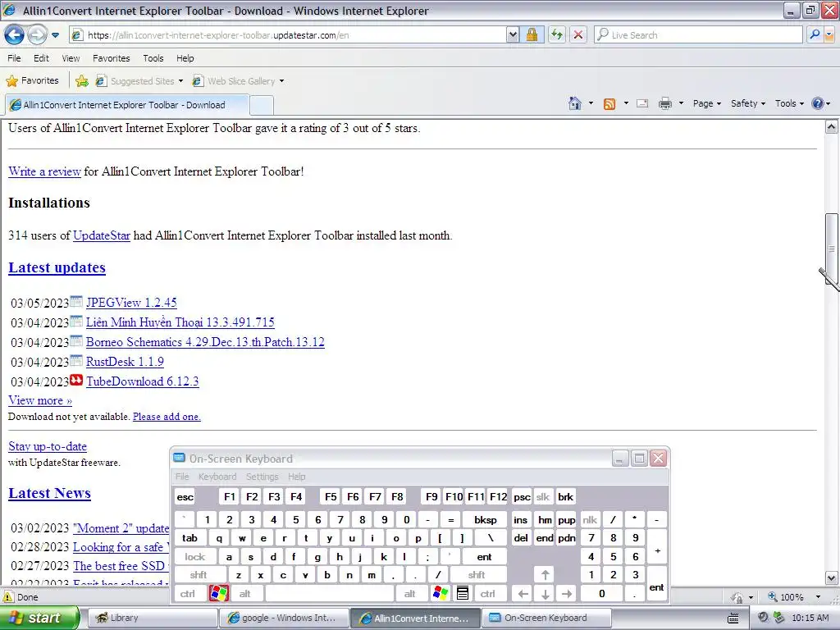This screenshot has width=840, height=630.
Task: Click the search magnifier button
Action: pyautogui.click(x=815, y=34)
